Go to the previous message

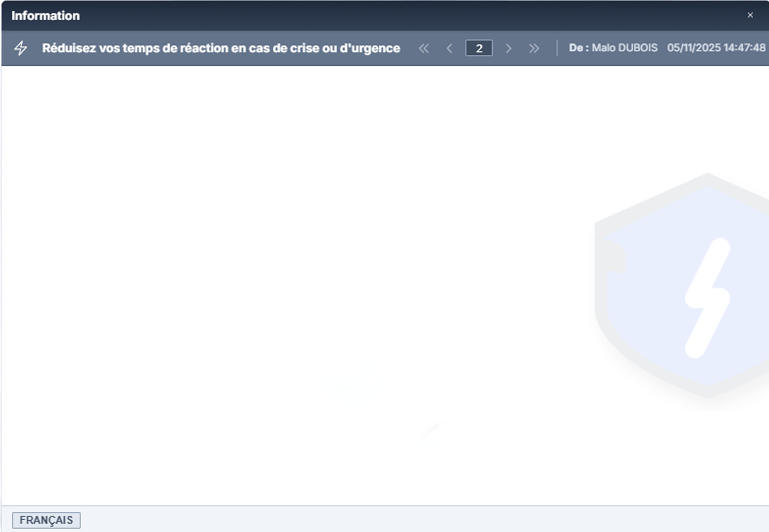(450, 48)
